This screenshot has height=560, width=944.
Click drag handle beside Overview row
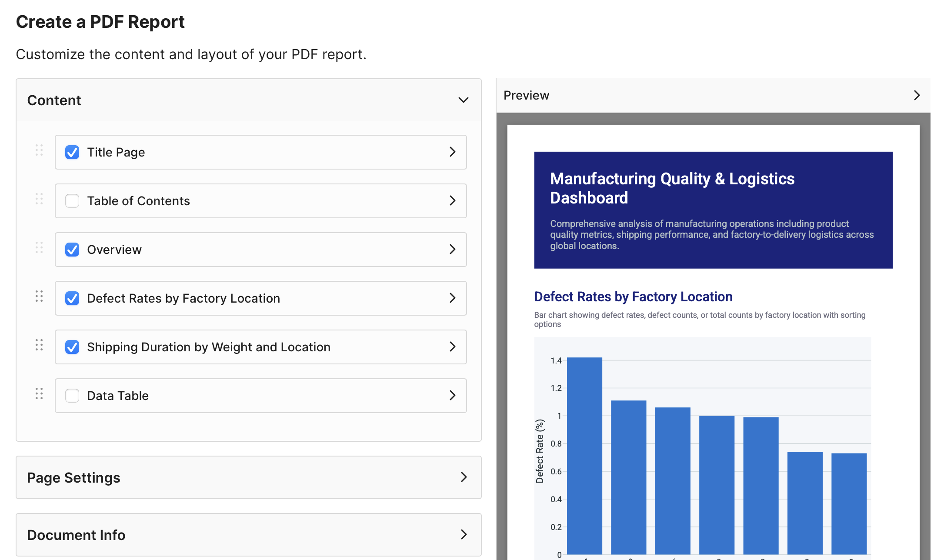[39, 248]
